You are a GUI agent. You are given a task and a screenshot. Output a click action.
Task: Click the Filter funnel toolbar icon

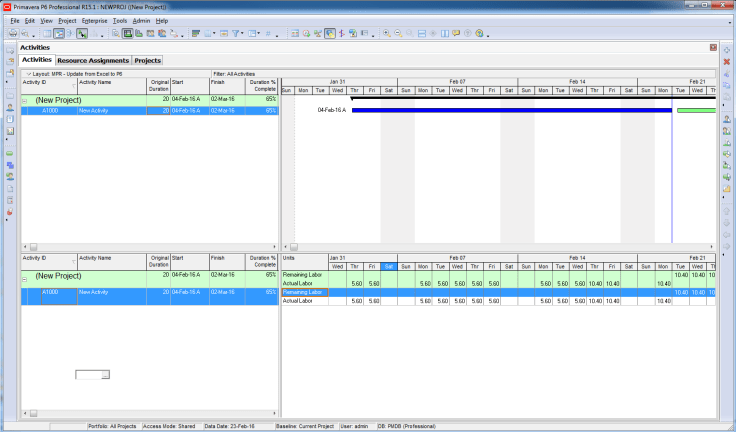(237, 33)
